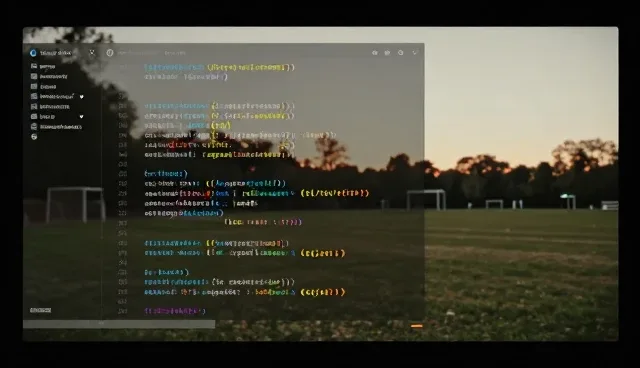Click the orange marker at the editor's bottom right
Viewport: 640px width, 368px height.
click(417, 326)
